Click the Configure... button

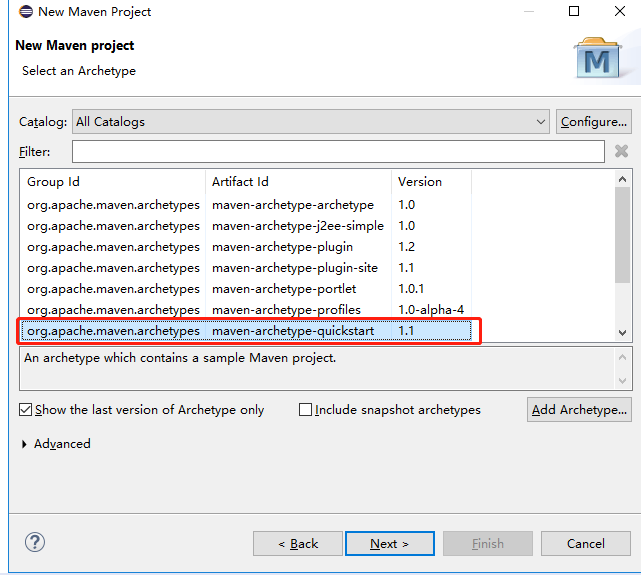594,121
